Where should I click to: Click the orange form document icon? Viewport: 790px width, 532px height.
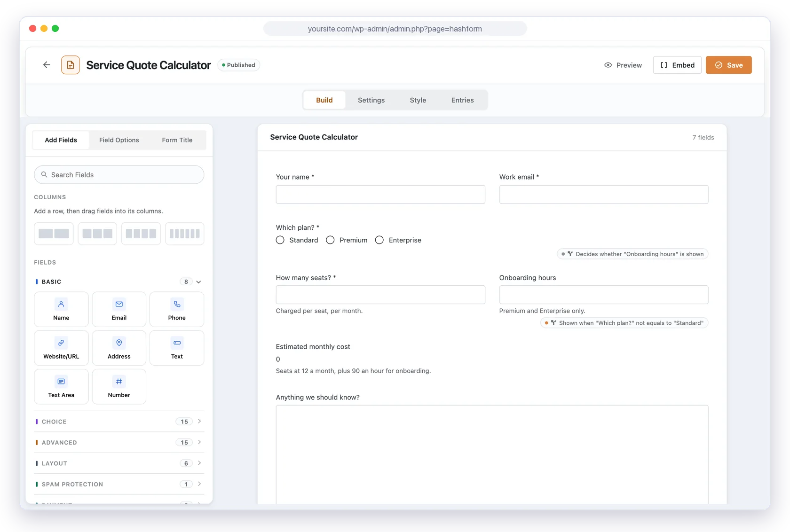(71, 65)
